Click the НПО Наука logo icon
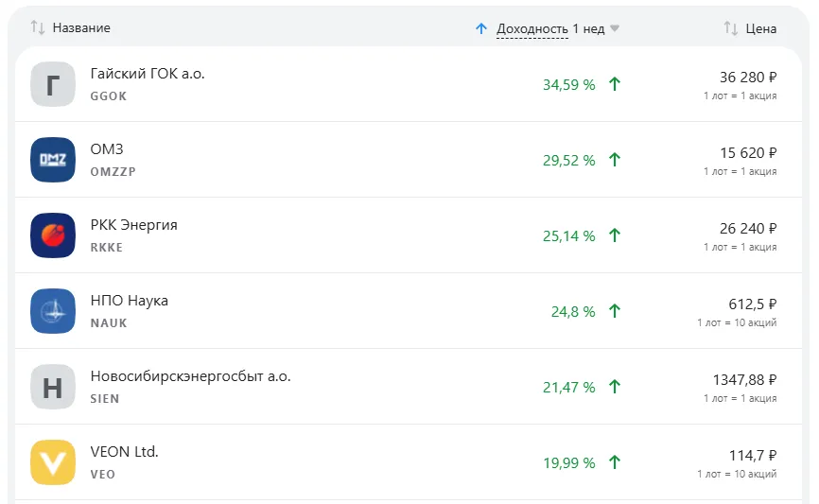 (53, 311)
